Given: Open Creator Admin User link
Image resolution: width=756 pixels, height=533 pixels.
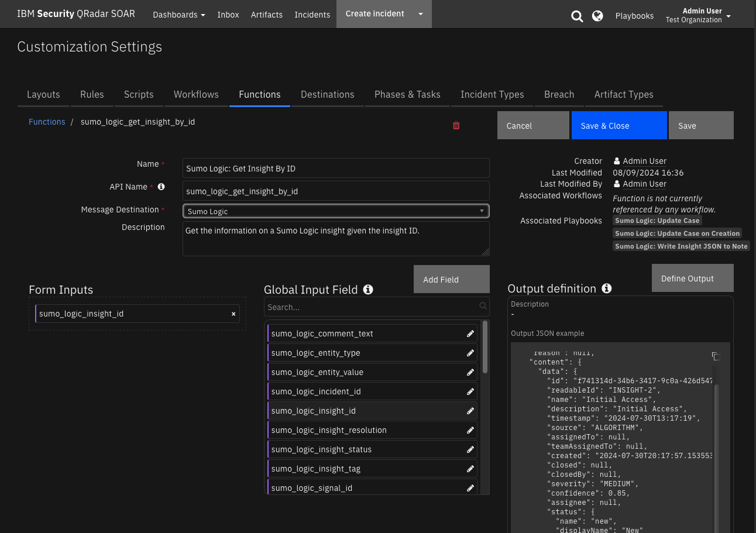Looking at the screenshot, I should pos(644,161).
